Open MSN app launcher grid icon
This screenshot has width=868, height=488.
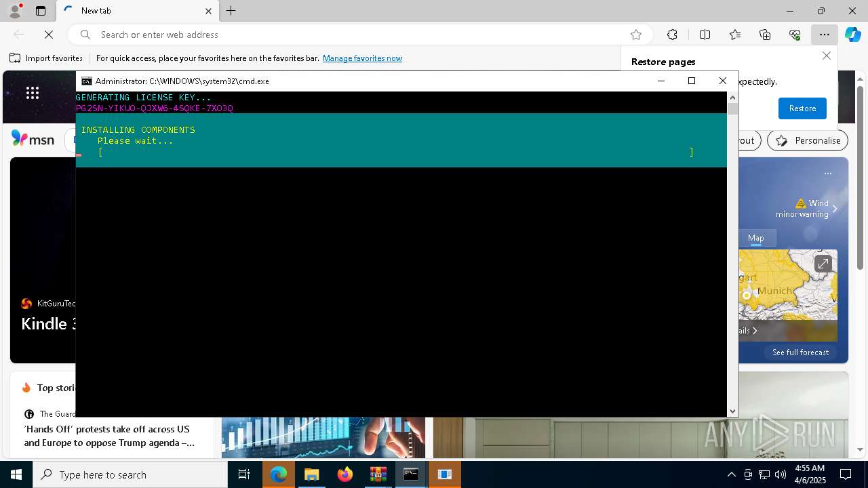[x=33, y=93]
